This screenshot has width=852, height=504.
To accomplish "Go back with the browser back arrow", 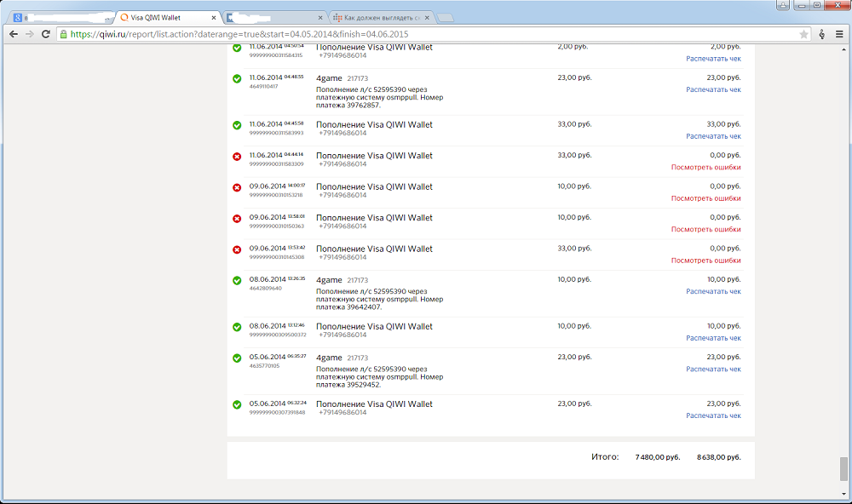I will click(14, 34).
